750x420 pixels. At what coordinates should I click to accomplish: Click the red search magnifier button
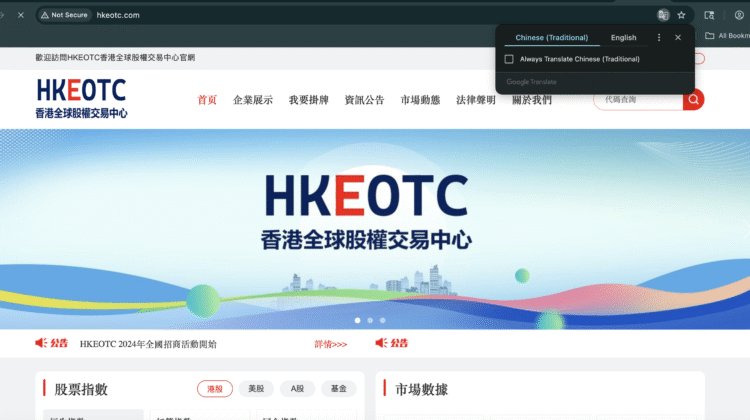pyautogui.click(x=693, y=99)
